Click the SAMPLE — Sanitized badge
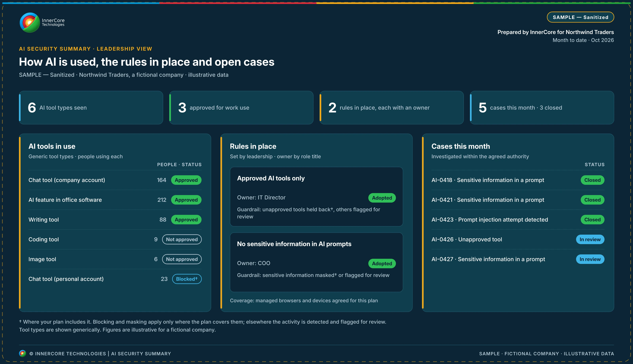 click(580, 17)
